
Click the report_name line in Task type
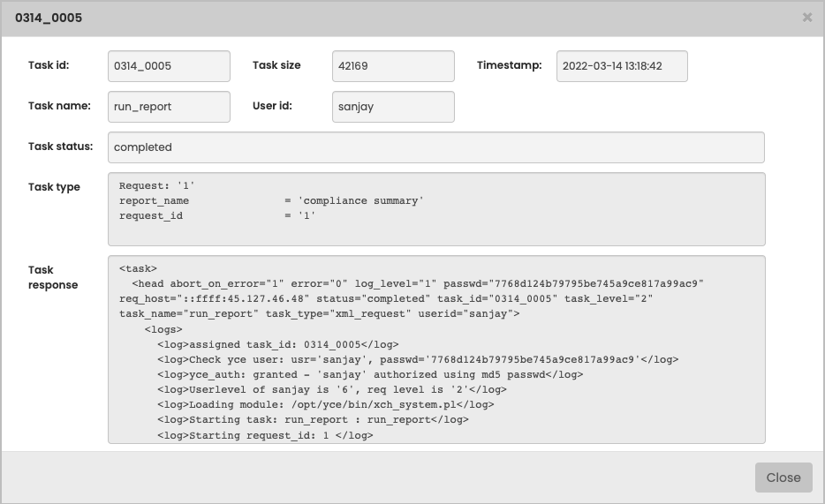point(271,201)
